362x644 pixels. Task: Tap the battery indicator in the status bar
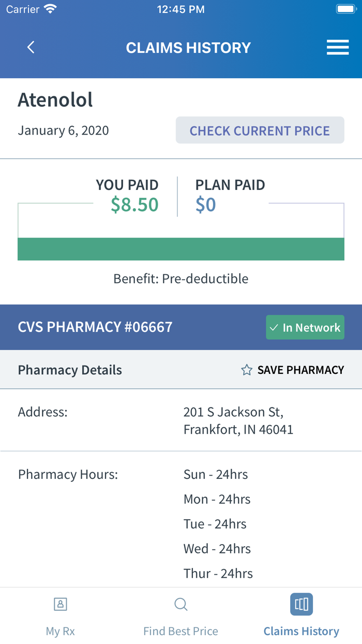344,8
